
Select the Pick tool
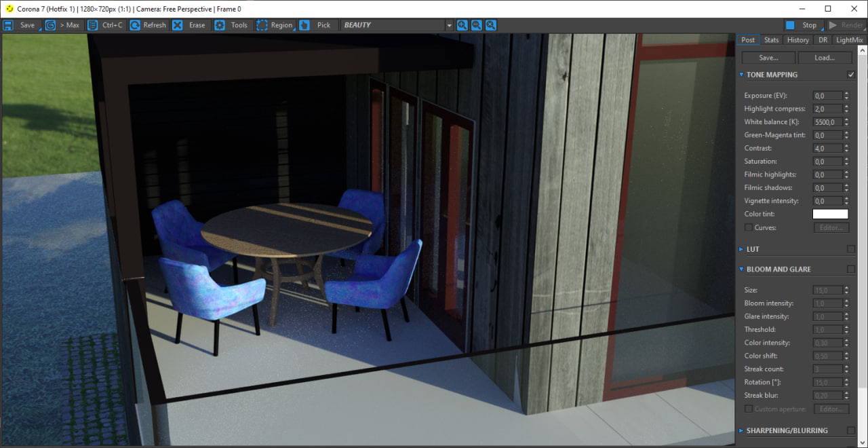(317, 25)
